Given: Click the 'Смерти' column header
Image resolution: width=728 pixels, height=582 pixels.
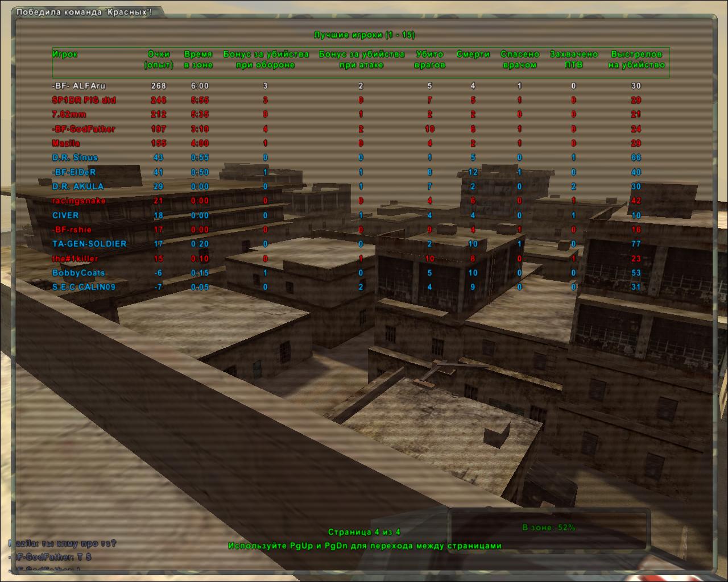Looking at the screenshot, I should (473, 55).
